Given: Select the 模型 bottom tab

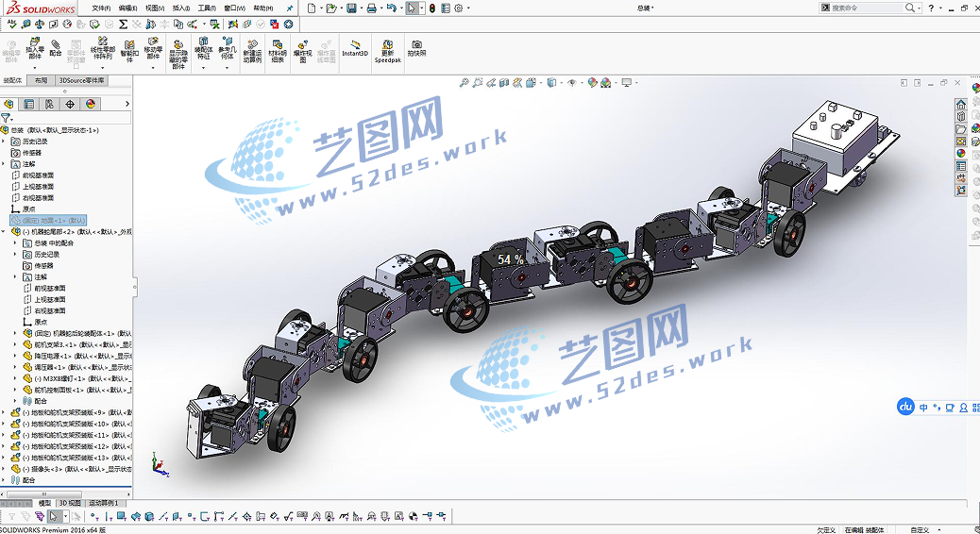Looking at the screenshot, I should tap(44, 504).
